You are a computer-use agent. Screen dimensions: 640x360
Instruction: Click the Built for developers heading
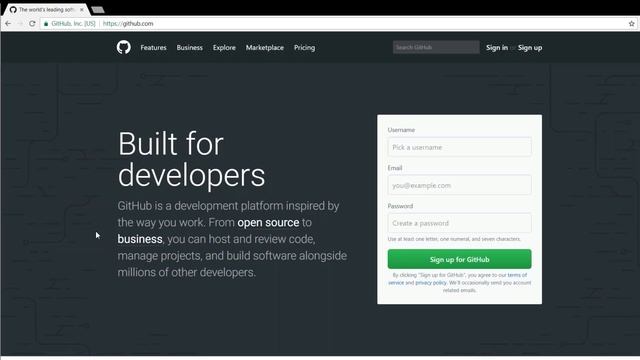pos(191,159)
